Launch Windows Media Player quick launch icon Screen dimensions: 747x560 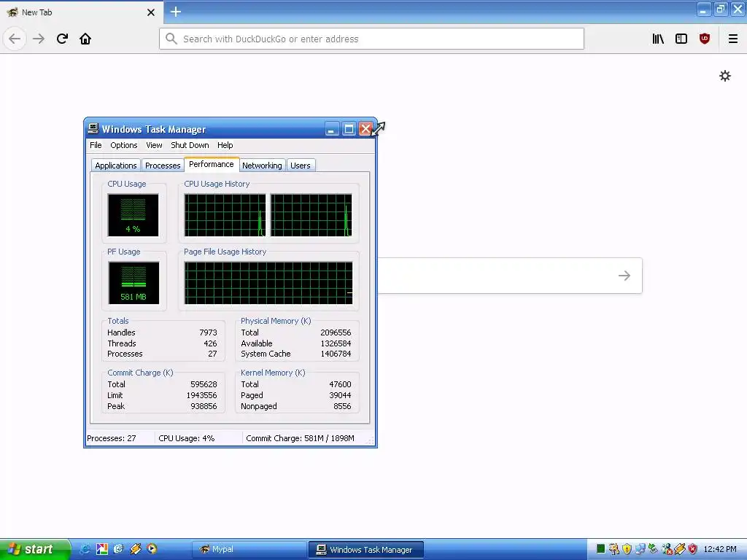[x=152, y=549]
